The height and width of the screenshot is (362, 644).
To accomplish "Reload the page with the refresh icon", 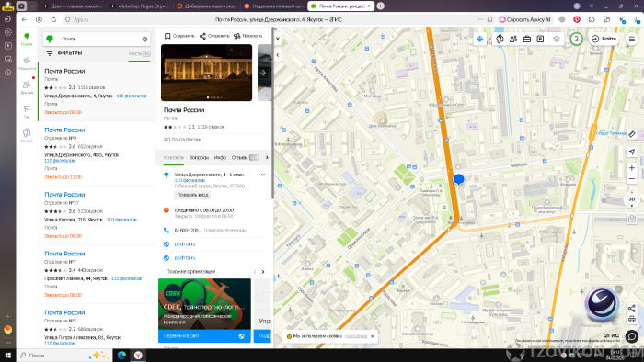I will [53, 19].
